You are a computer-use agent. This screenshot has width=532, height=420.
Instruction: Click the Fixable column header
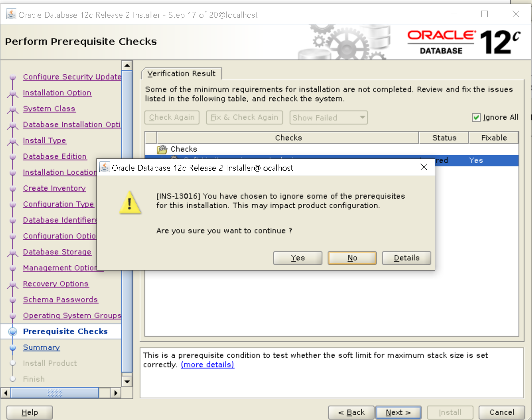(494, 137)
